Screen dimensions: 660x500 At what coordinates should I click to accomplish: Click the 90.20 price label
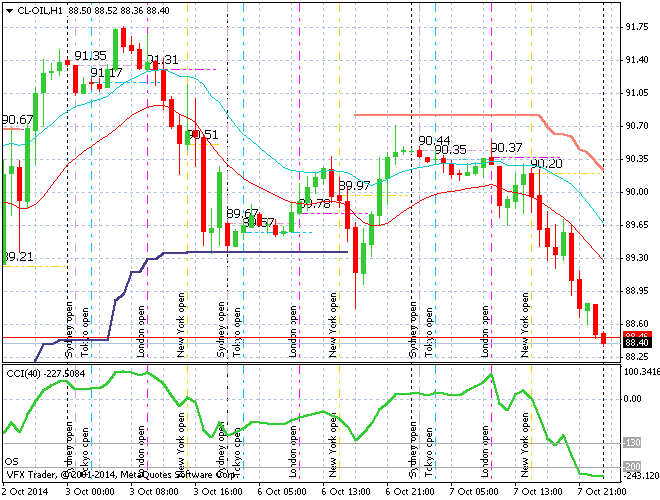[x=546, y=163]
